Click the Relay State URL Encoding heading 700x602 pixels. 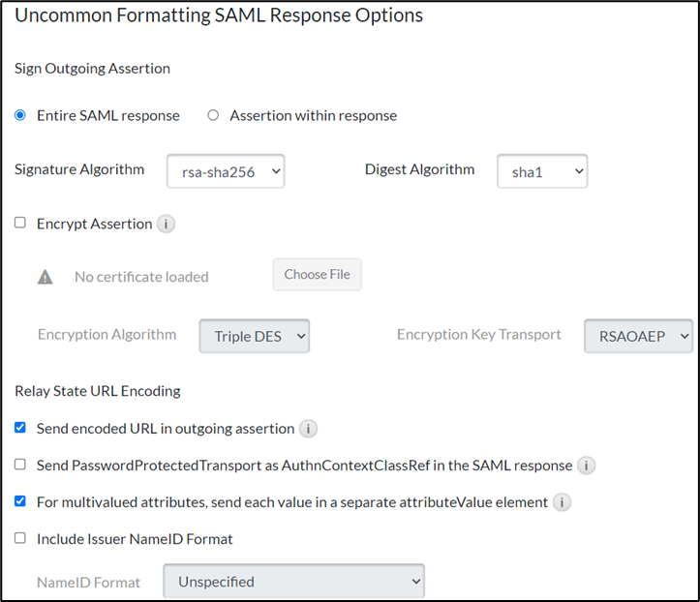[97, 391]
